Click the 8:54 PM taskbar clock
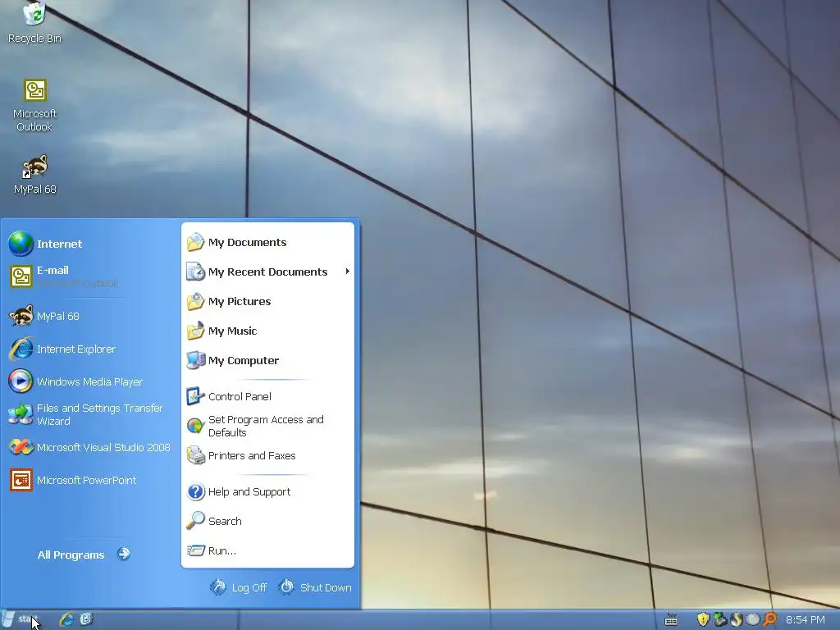The height and width of the screenshot is (630, 840). coord(806,620)
